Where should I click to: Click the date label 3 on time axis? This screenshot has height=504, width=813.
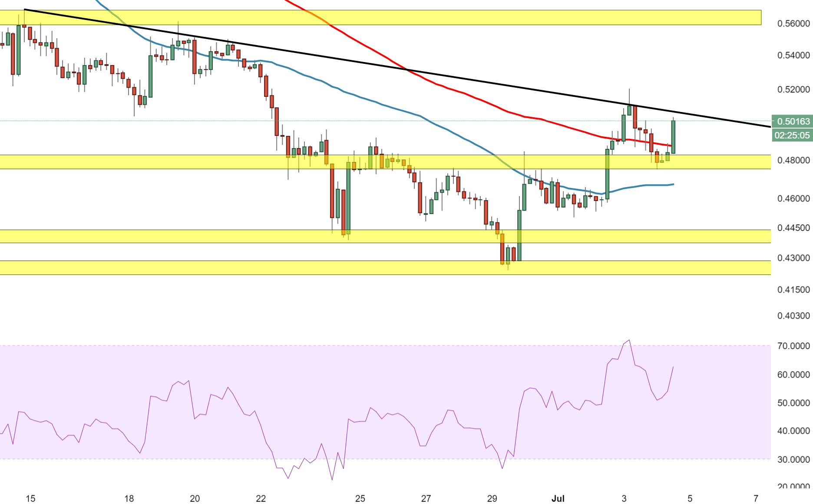click(624, 498)
